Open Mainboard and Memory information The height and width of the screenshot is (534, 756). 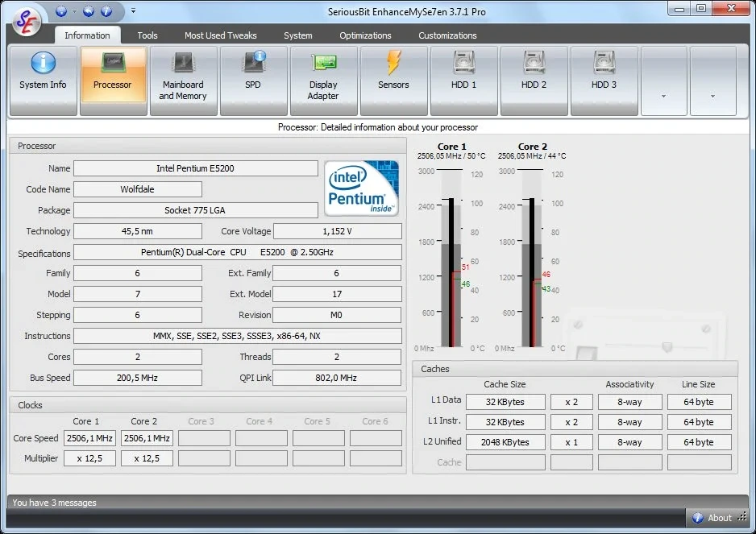point(183,81)
